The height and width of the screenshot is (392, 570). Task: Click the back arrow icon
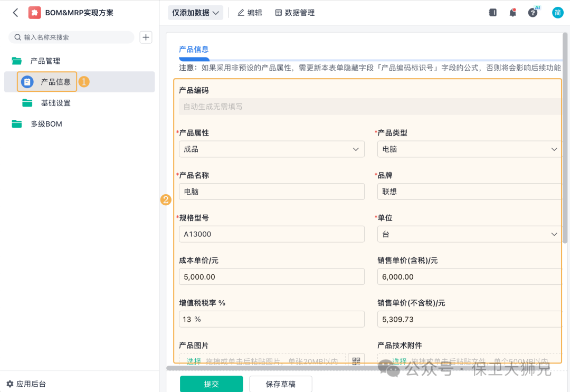coord(15,13)
